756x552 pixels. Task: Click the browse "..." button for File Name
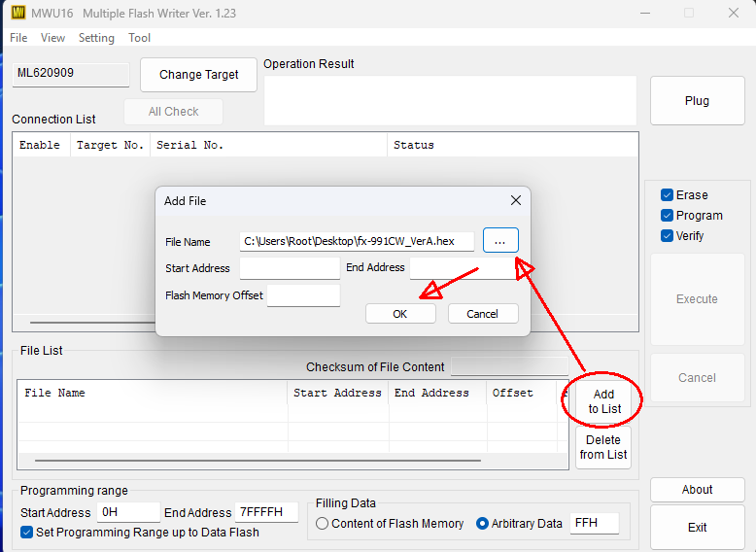pos(500,240)
